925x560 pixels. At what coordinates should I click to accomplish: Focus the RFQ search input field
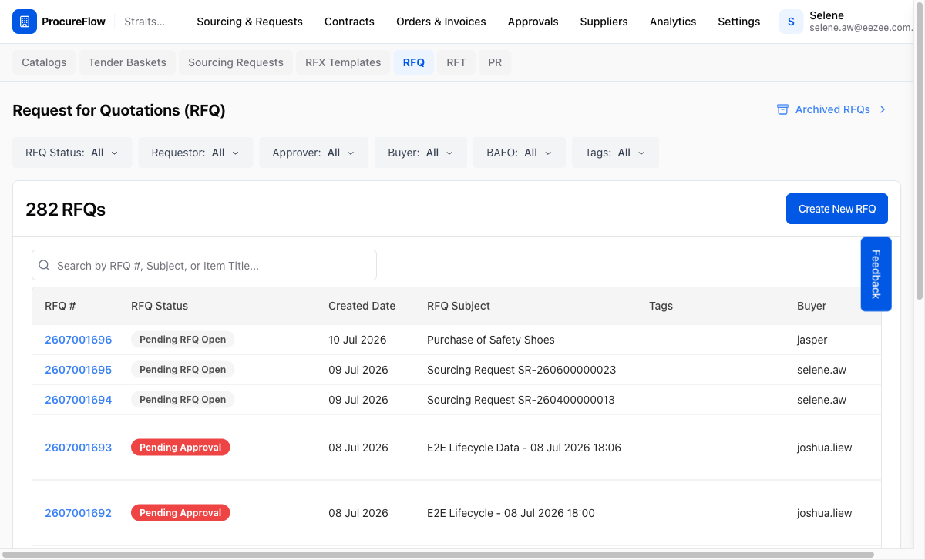(x=204, y=265)
